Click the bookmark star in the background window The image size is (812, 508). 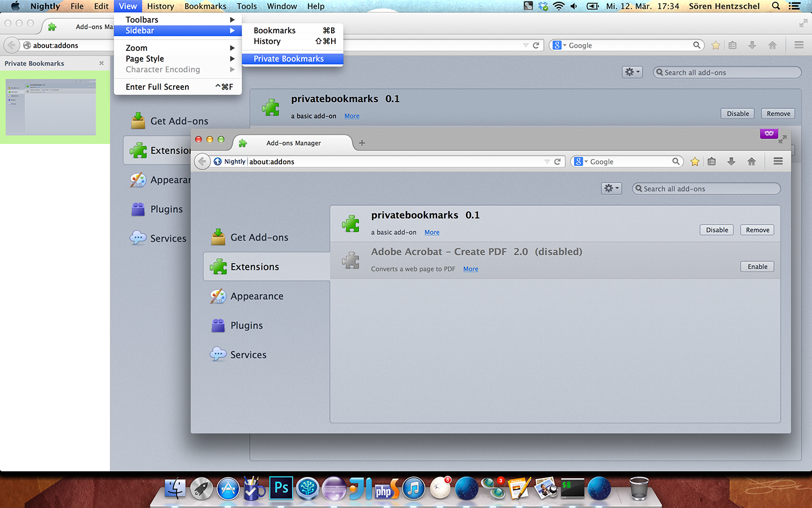716,45
